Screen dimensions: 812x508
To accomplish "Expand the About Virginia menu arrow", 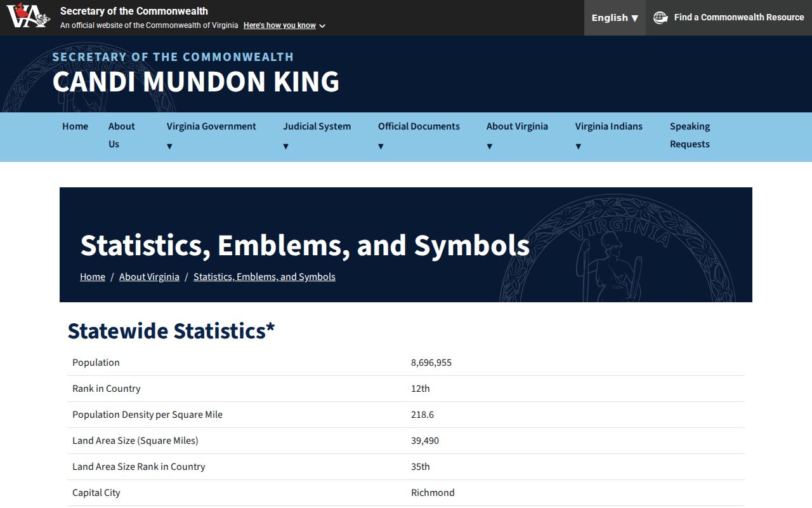I will 489,146.
